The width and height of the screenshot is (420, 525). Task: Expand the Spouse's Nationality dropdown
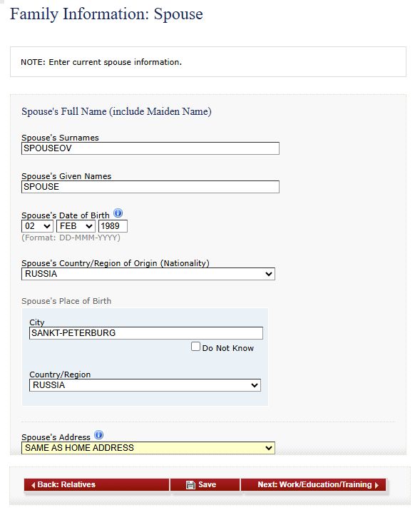(148, 274)
